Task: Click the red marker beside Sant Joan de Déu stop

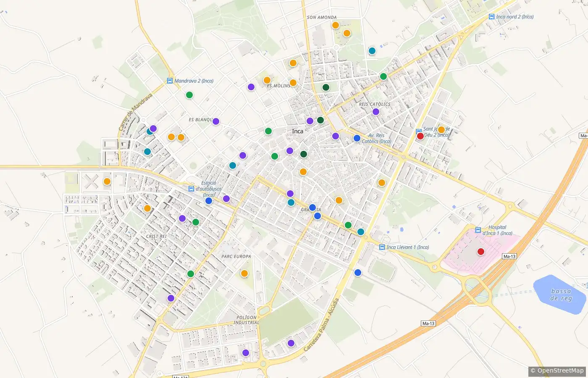Action: [420, 136]
